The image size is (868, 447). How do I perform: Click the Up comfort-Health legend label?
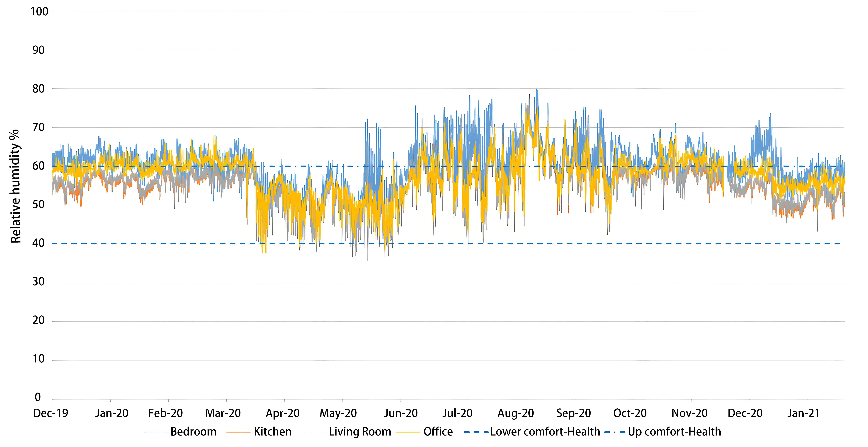(675, 432)
